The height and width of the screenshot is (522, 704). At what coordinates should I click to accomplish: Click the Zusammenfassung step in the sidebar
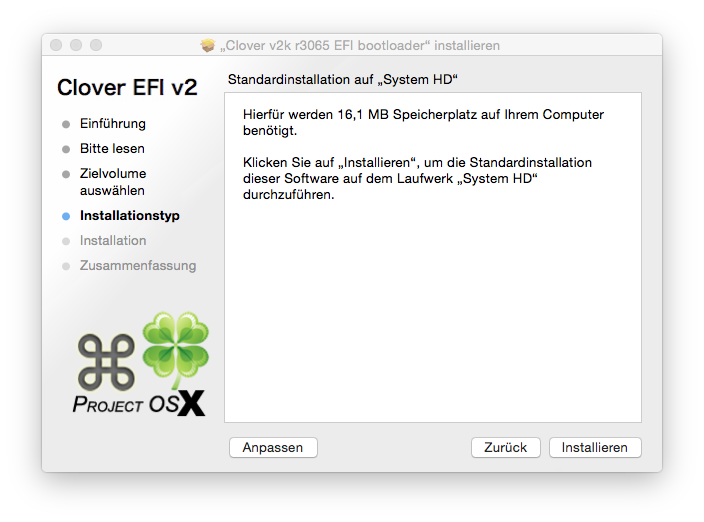(x=138, y=265)
